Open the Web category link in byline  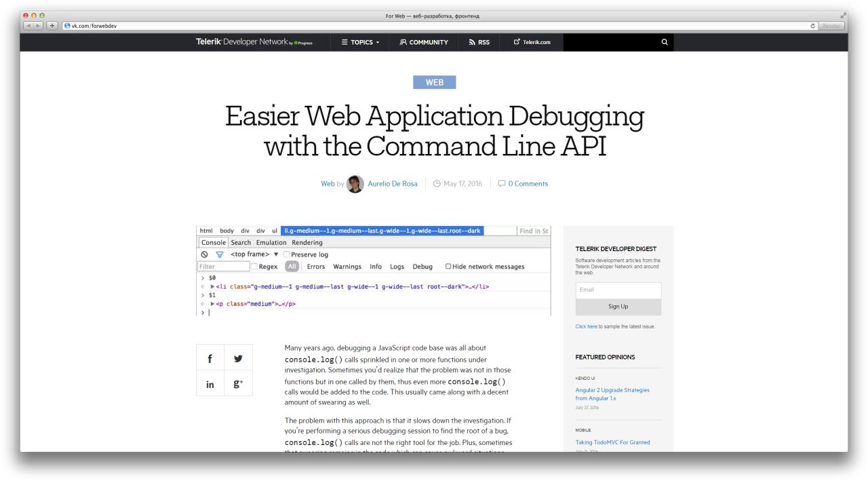[x=328, y=184]
